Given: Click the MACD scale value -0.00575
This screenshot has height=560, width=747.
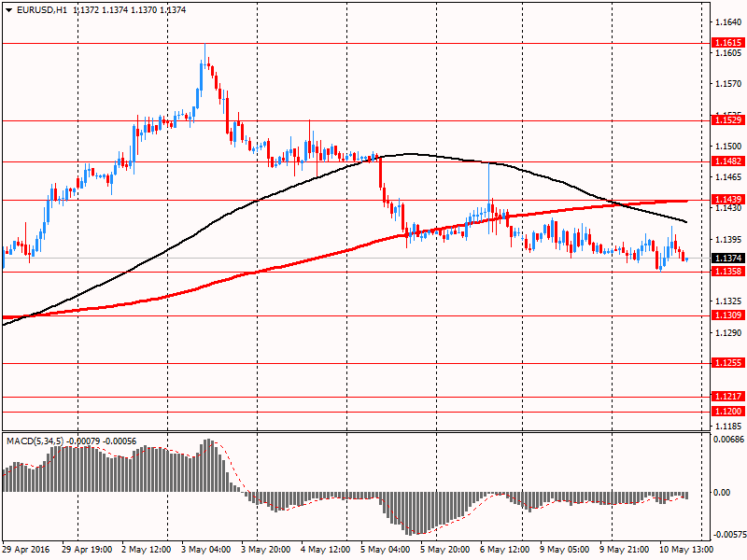Looking at the screenshot, I should pos(729,534).
